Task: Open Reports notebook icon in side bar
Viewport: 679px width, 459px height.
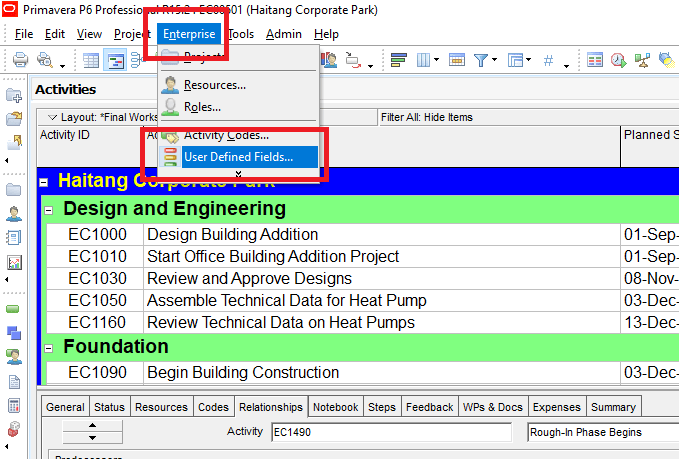Action: click(x=14, y=237)
